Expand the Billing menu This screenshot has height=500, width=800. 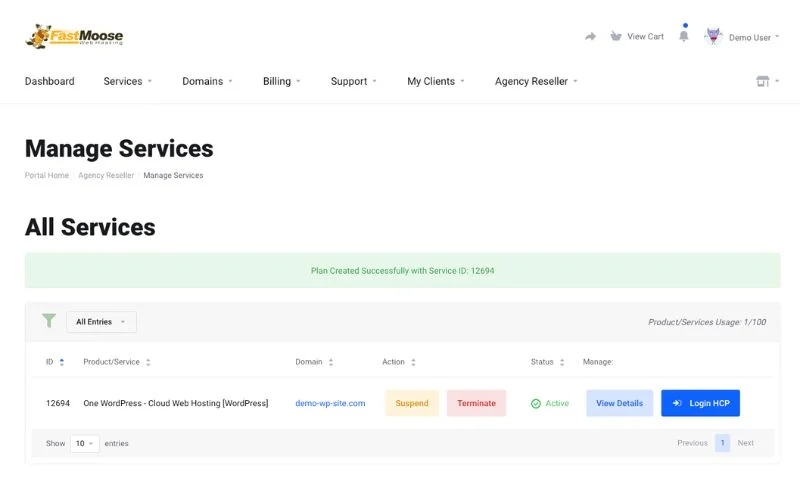[282, 81]
